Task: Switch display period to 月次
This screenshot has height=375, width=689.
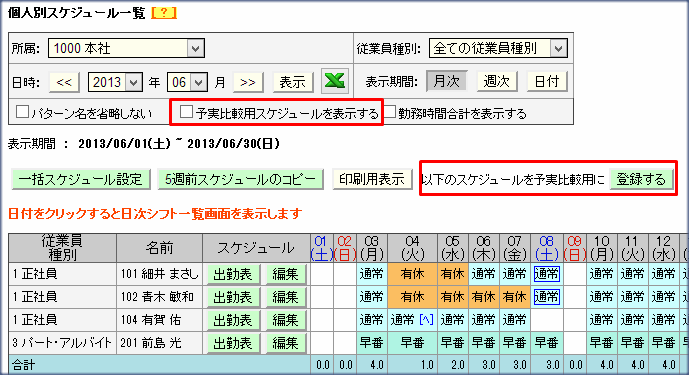Action: point(446,81)
